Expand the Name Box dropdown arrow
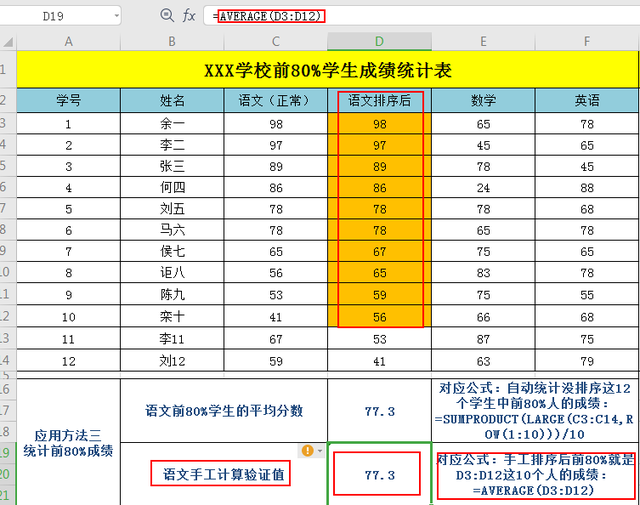 tap(116, 16)
